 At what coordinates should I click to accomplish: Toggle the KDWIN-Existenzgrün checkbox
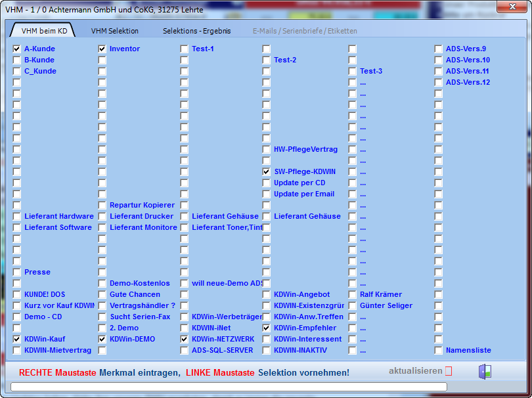pyautogui.click(x=267, y=305)
